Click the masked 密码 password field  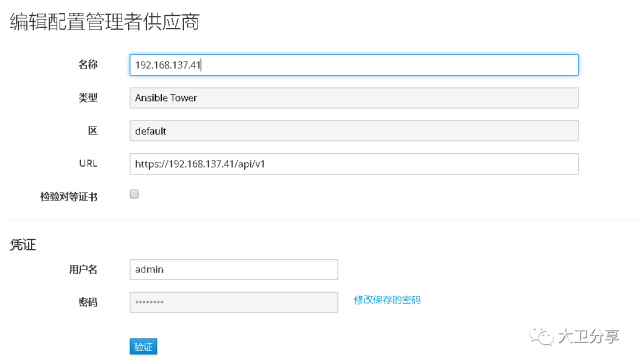233,302
